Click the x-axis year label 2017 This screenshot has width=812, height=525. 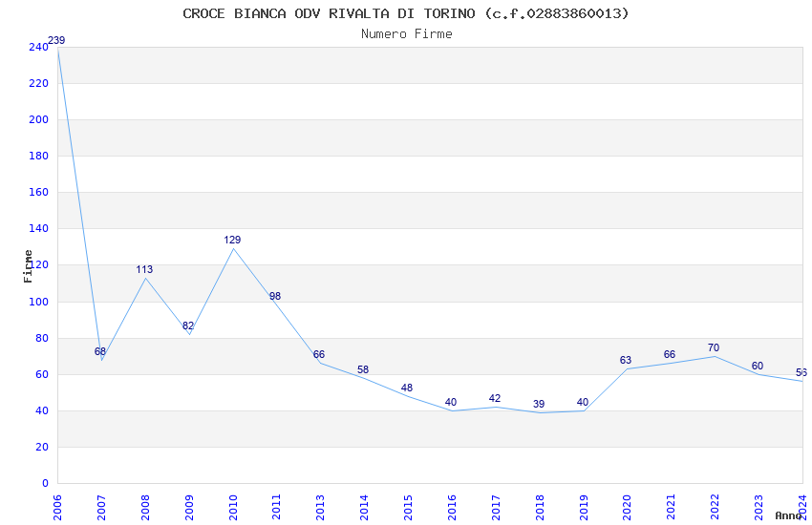pyautogui.click(x=496, y=507)
